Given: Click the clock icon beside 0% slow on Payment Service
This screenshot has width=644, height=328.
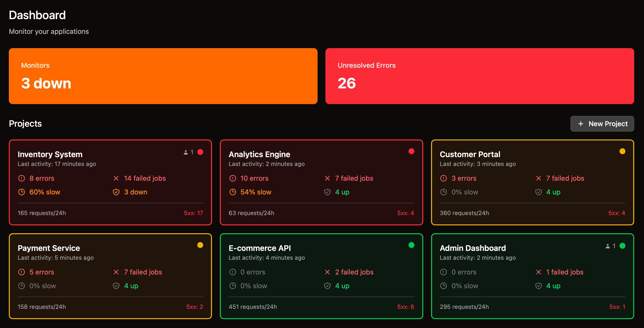Looking at the screenshot, I should coord(22,286).
